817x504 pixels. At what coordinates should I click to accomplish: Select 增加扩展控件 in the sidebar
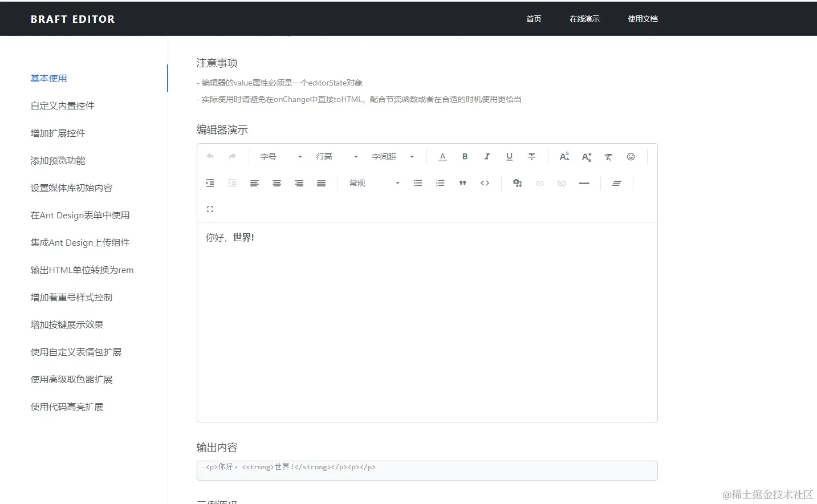tap(58, 133)
